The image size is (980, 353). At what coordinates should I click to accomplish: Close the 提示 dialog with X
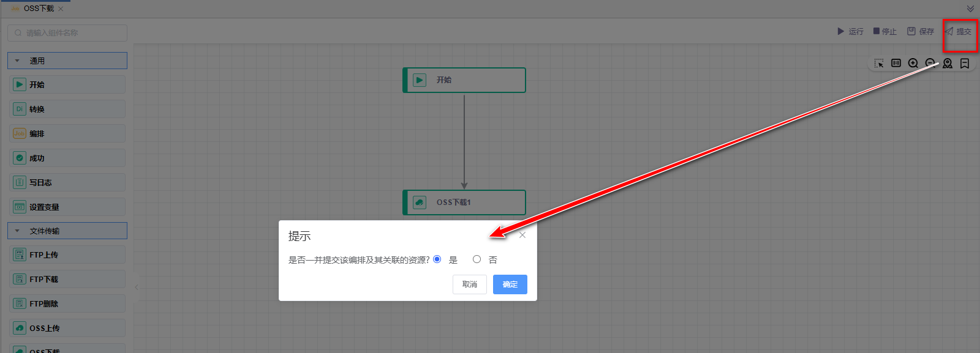pyautogui.click(x=522, y=235)
